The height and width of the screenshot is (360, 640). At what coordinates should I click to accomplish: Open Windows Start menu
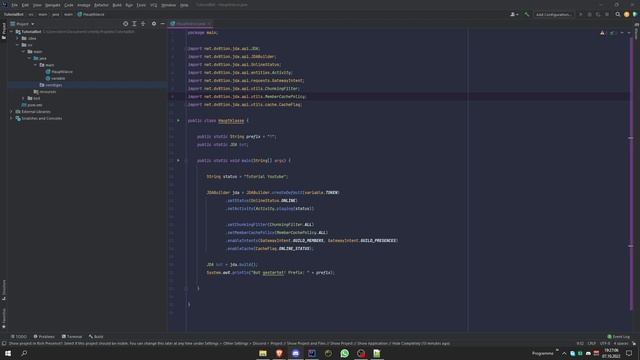tap(8, 353)
